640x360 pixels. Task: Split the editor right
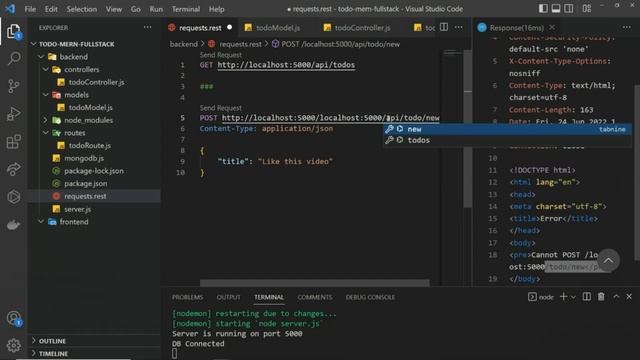tap(444, 27)
